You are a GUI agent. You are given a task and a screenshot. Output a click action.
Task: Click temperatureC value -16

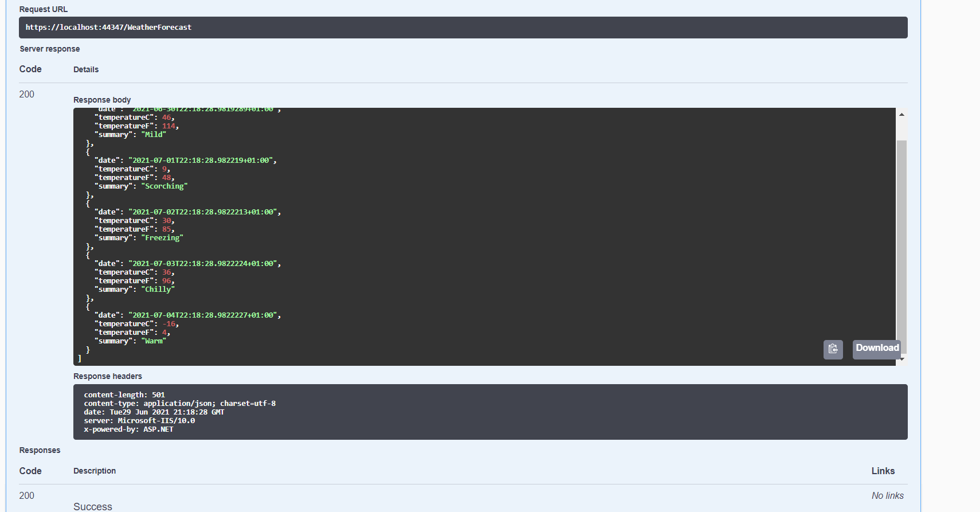(168, 324)
